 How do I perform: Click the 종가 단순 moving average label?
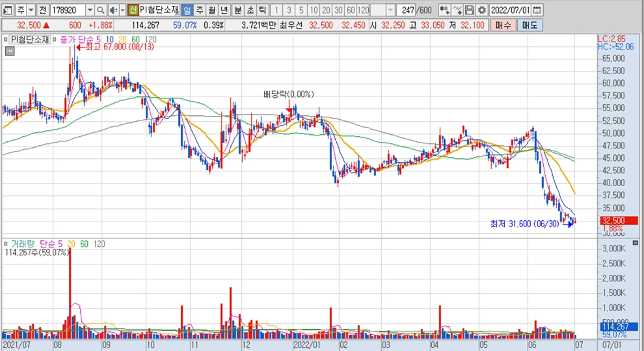pyautogui.click(x=77, y=40)
